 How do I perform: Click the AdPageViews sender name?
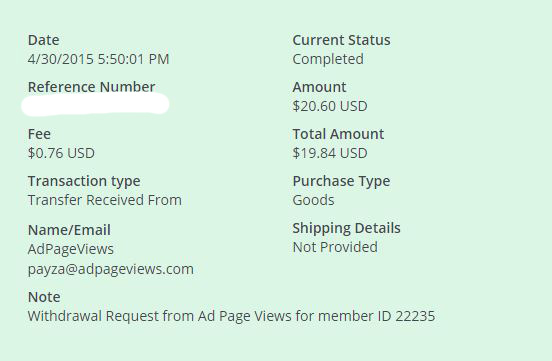point(71,249)
